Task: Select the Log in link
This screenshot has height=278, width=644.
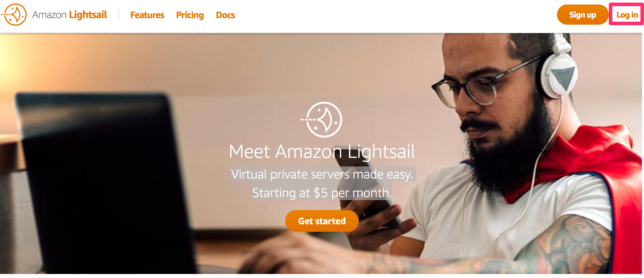Action: point(627,15)
